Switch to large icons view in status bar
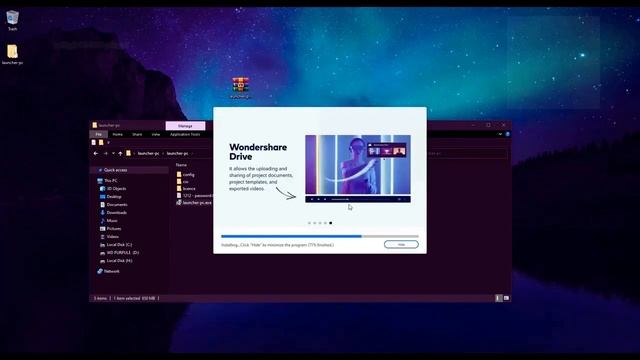 (x=506, y=298)
